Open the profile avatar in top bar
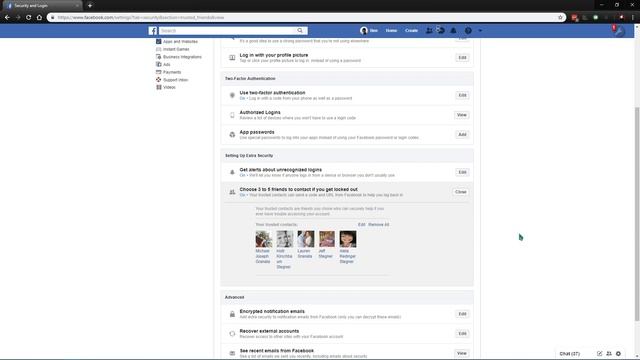 click(x=364, y=31)
